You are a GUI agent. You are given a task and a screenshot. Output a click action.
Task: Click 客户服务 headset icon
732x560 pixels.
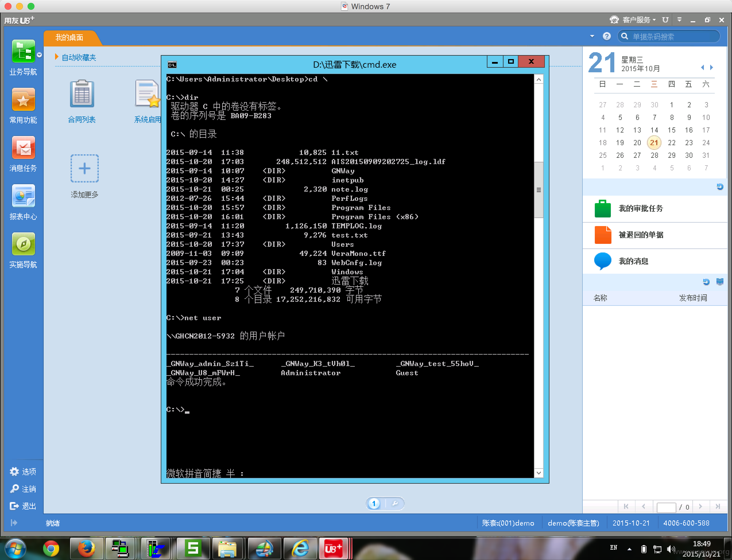[x=614, y=20]
